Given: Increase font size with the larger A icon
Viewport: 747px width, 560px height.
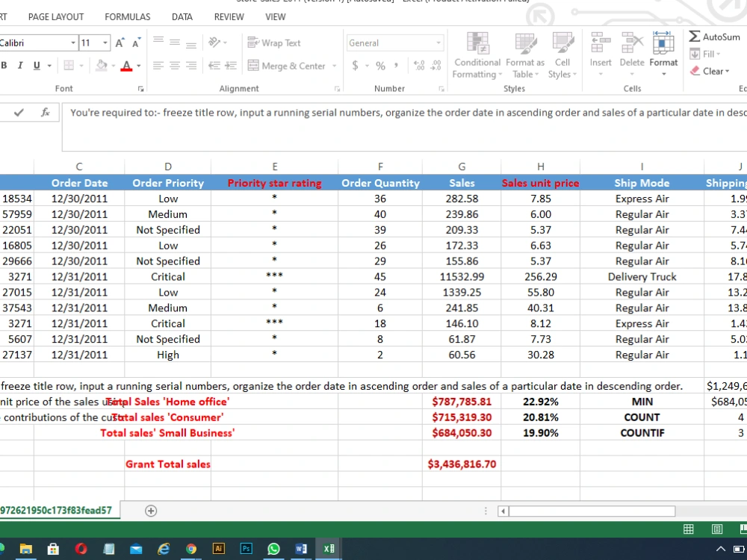Looking at the screenshot, I should pos(120,43).
